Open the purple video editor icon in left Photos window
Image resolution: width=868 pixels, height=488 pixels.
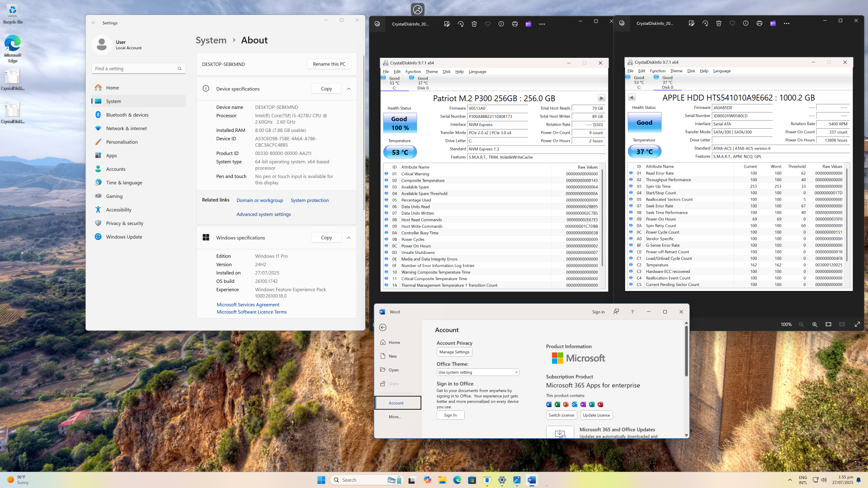tap(528, 24)
